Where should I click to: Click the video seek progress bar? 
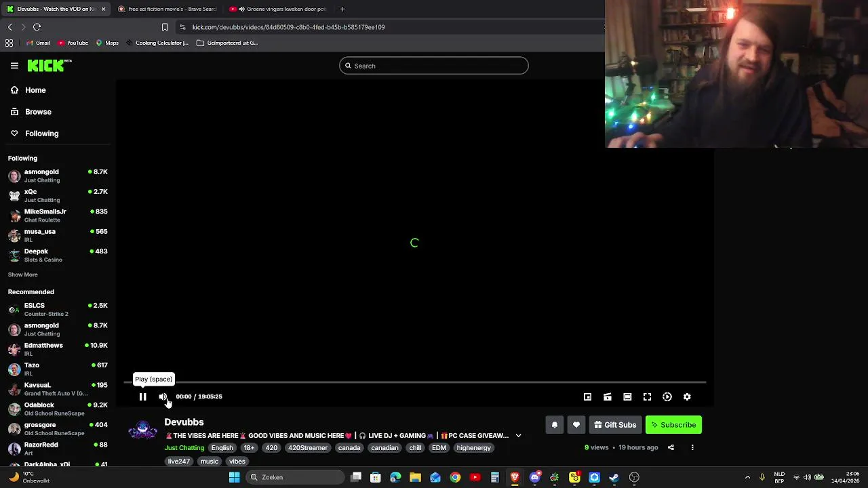[x=414, y=383]
